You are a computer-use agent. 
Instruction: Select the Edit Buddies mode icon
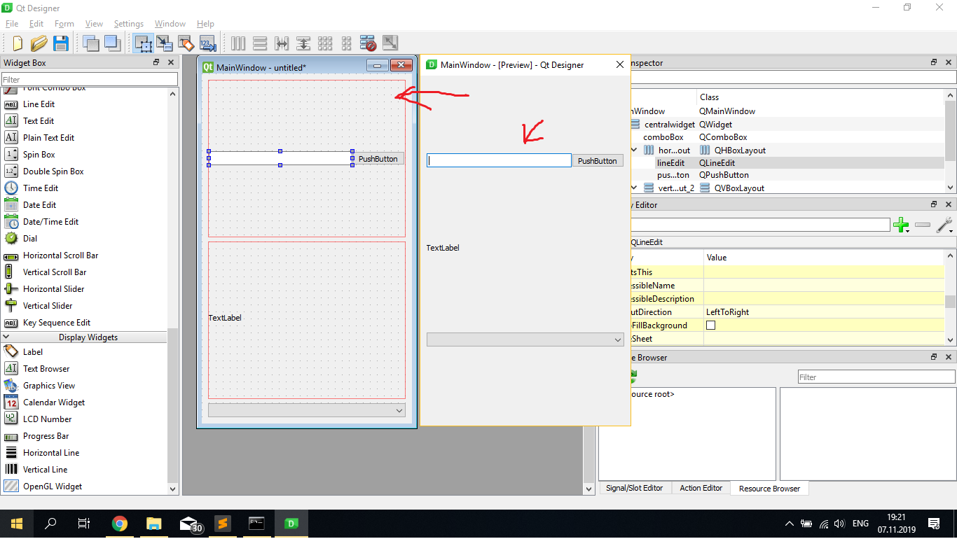(x=186, y=43)
